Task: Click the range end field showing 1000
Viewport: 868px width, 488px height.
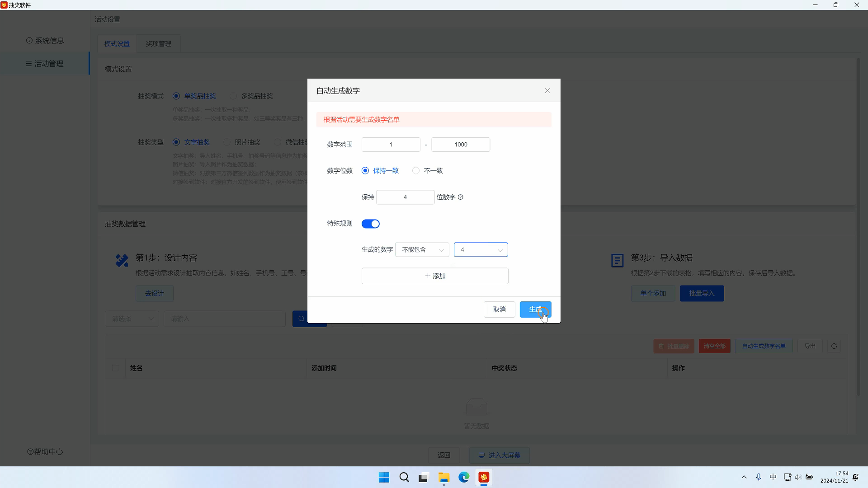Action: pyautogui.click(x=460, y=145)
